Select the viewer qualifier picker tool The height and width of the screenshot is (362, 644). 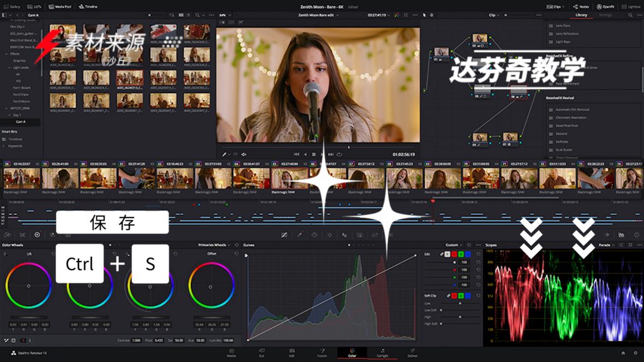(x=225, y=155)
